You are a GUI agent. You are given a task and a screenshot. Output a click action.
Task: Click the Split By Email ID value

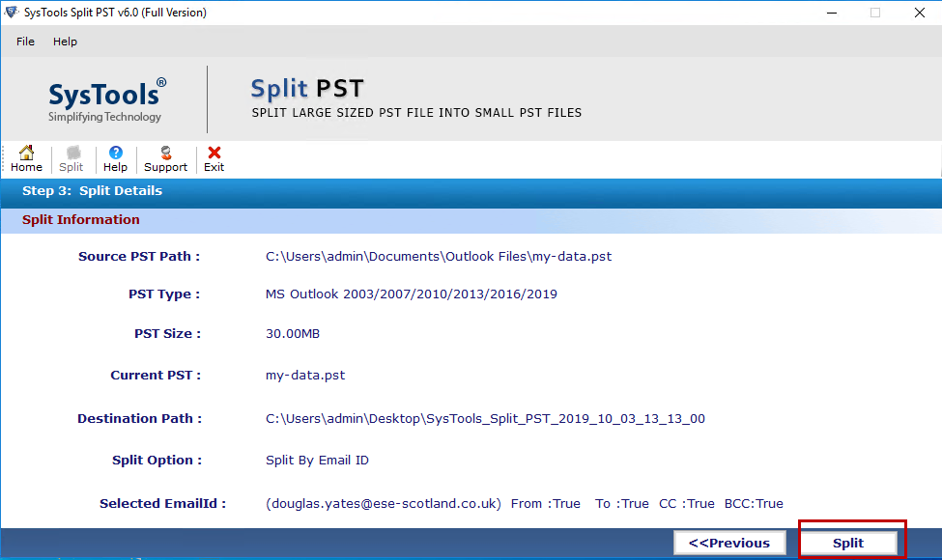click(317, 461)
